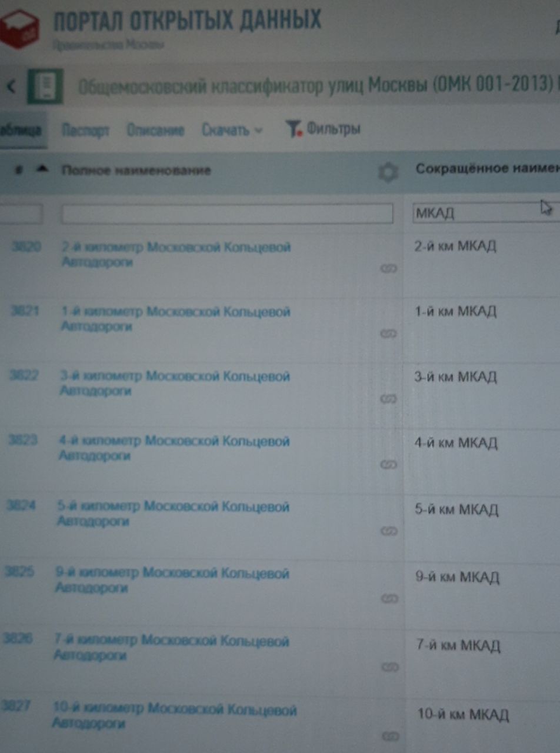The width and height of the screenshot is (560, 753).
Task: Copy link icon for 3-й километр row
Action: pyautogui.click(x=389, y=399)
